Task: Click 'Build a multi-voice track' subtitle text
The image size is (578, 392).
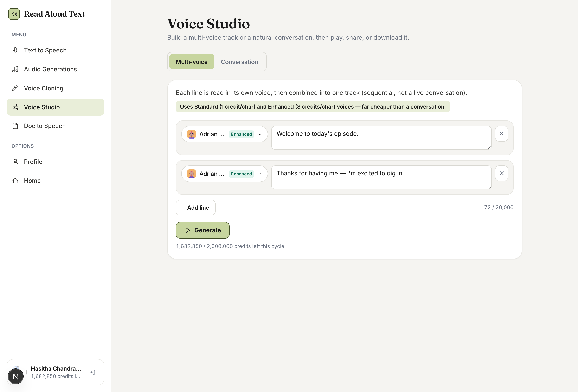Action: tap(288, 37)
